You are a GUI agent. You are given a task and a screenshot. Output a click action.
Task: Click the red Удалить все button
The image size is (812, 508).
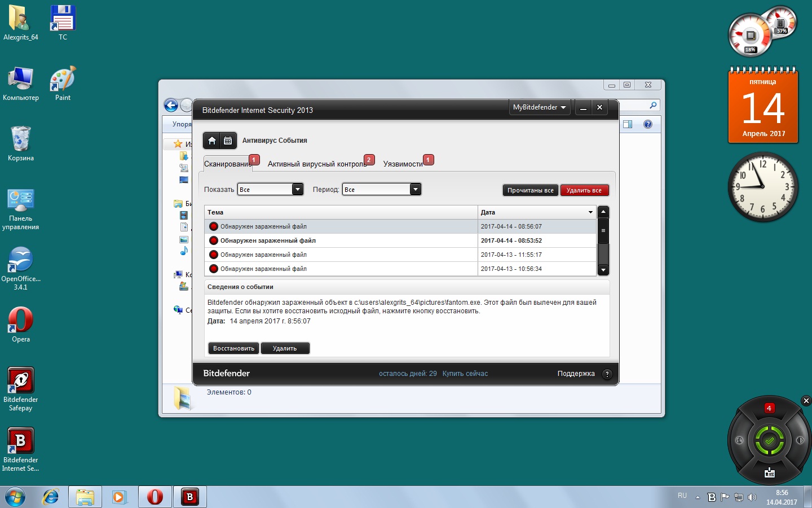tap(584, 190)
